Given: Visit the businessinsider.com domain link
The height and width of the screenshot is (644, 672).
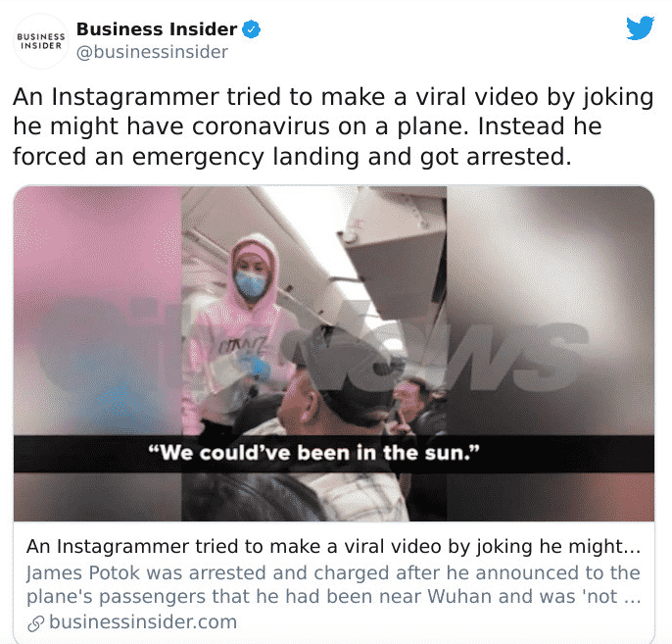Looking at the screenshot, I should 143,621.
